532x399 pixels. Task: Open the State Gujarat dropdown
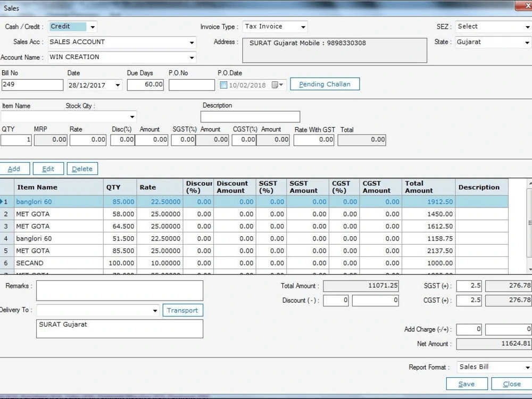(527, 43)
